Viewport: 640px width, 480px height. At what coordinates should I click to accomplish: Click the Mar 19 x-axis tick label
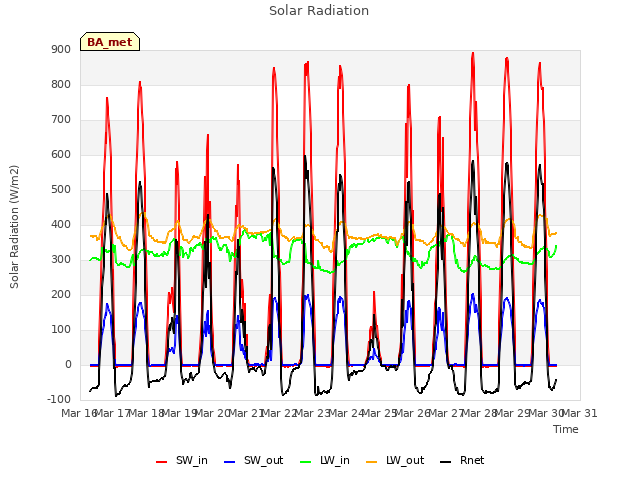180,413
